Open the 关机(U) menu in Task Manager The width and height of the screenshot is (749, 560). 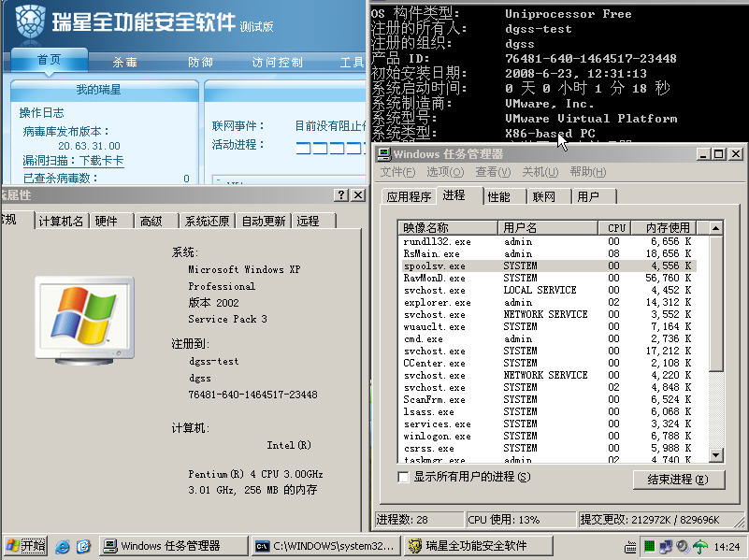(x=540, y=172)
